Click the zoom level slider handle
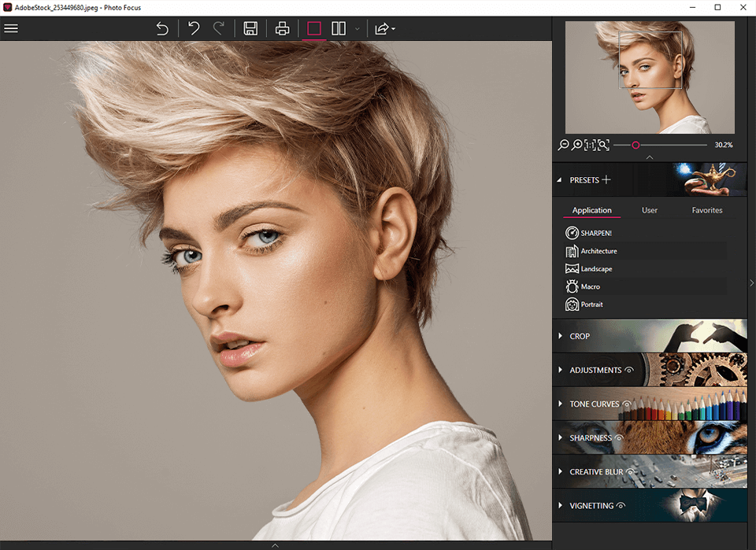756x550 pixels. click(x=636, y=145)
